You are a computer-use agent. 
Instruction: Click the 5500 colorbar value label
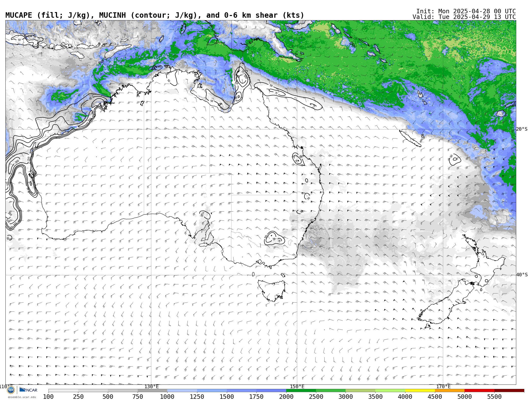(x=494, y=397)
